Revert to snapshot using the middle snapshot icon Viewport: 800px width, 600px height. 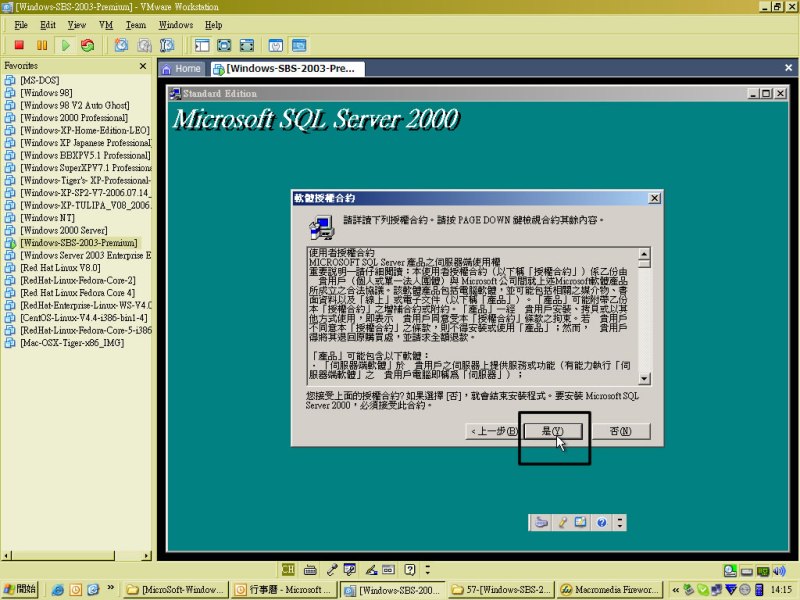(x=144, y=45)
